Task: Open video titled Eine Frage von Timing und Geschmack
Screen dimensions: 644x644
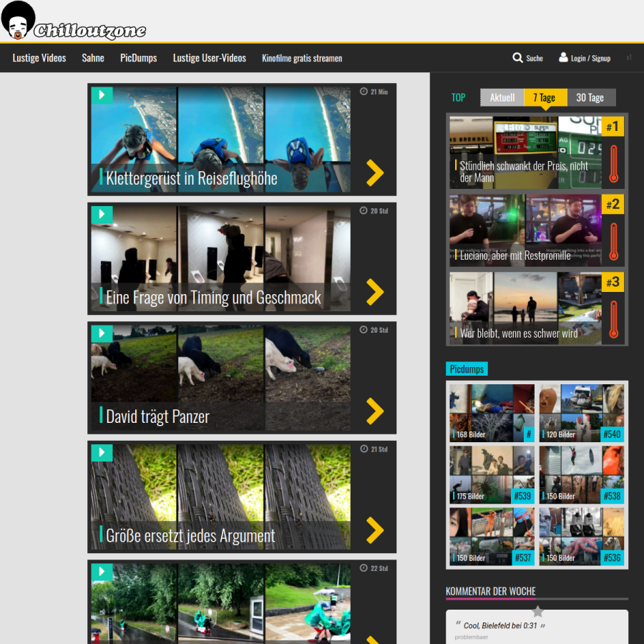Action: [213, 298]
